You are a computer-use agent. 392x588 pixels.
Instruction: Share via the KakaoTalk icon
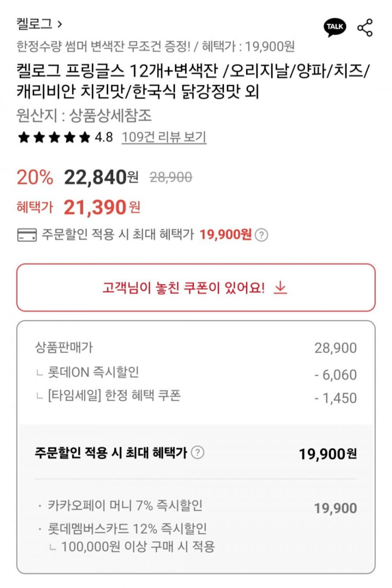[335, 27]
